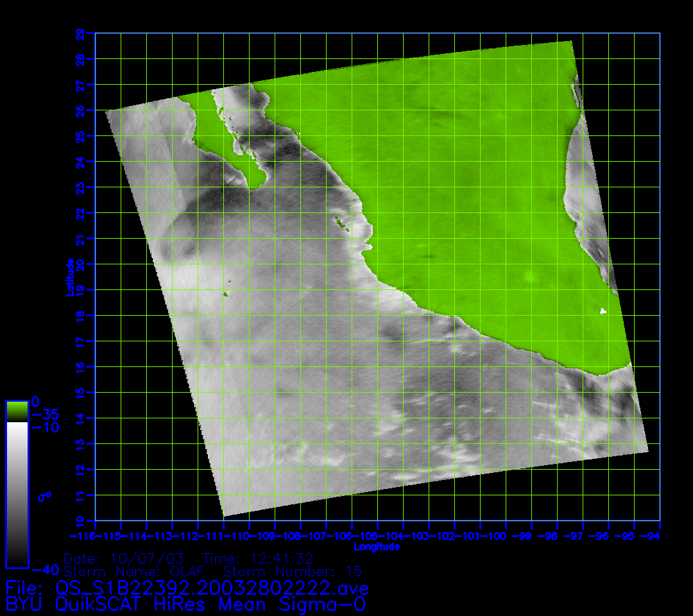The height and width of the screenshot is (616, 693).
Task: Click the BYU QuikSCAT HiRes Mean Sigma-0 title
Action: [185, 604]
